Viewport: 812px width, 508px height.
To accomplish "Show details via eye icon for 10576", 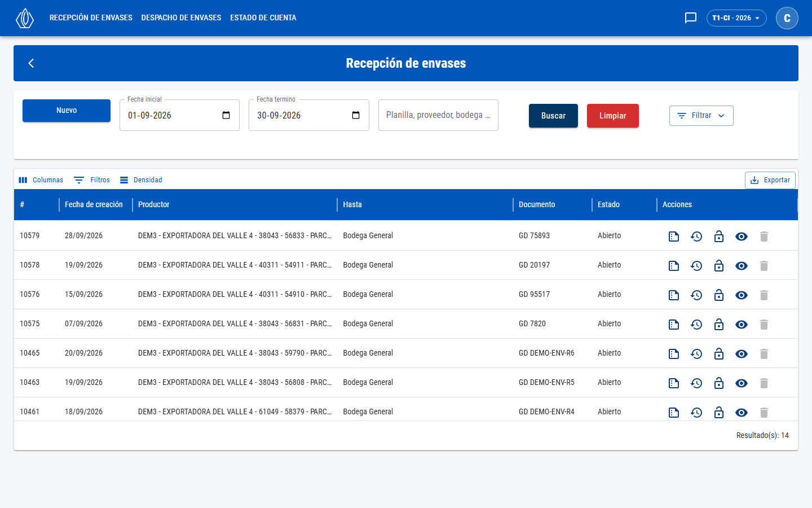I will (x=742, y=295).
